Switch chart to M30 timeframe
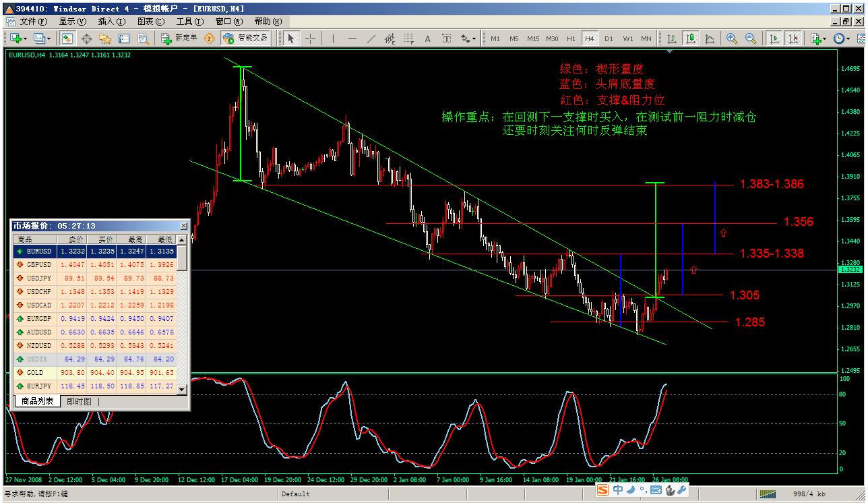868x503 pixels. [552, 38]
